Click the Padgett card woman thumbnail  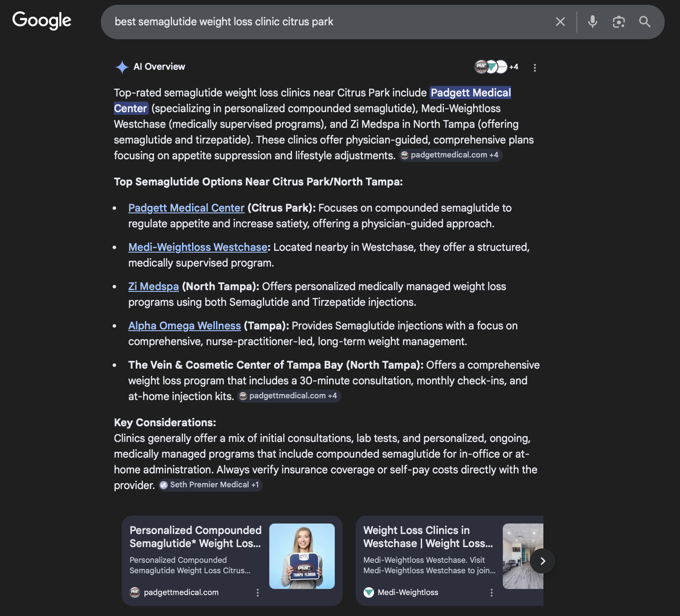click(x=302, y=556)
